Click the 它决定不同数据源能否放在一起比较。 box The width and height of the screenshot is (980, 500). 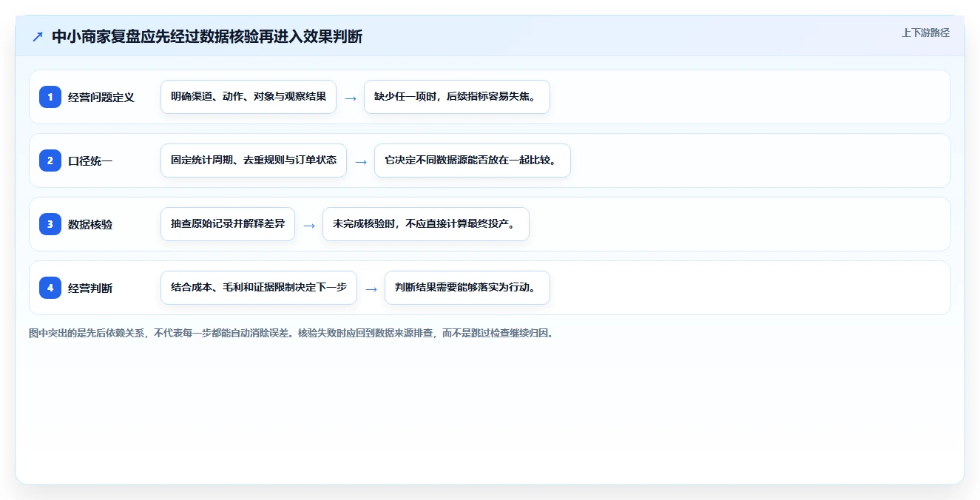pyautogui.click(x=473, y=161)
